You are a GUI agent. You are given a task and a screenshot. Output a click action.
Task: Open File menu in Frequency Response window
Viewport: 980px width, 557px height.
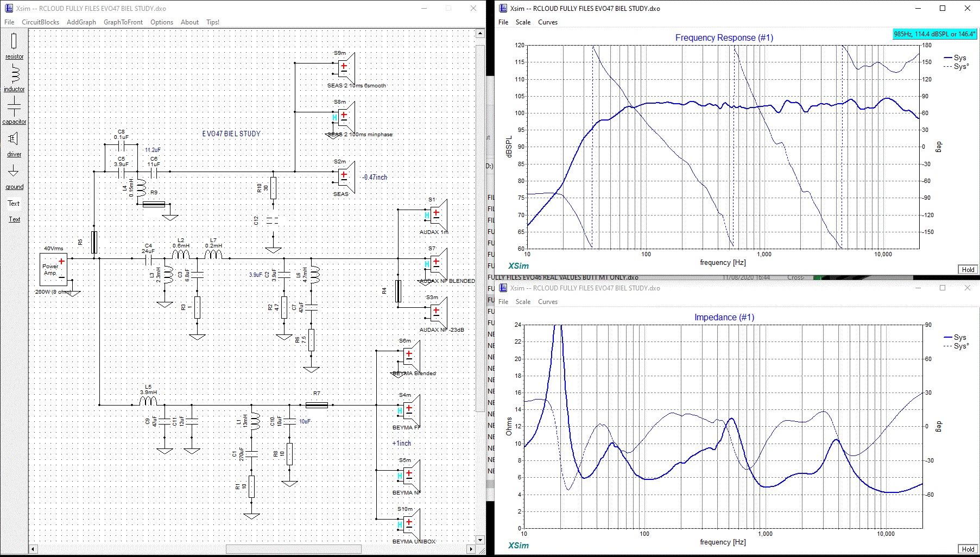[x=503, y=22]
